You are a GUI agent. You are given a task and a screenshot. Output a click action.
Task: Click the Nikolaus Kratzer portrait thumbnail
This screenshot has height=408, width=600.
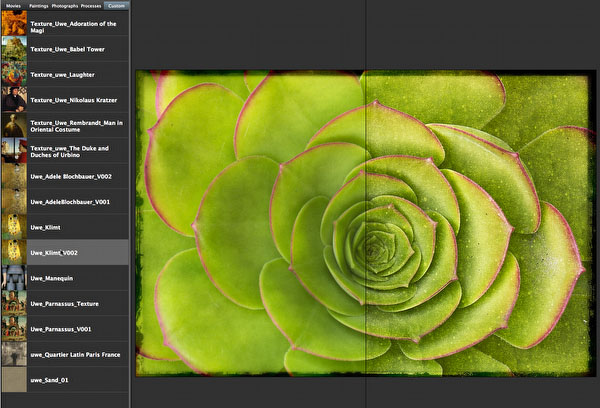pyautogui.click(x=14, y=100)
